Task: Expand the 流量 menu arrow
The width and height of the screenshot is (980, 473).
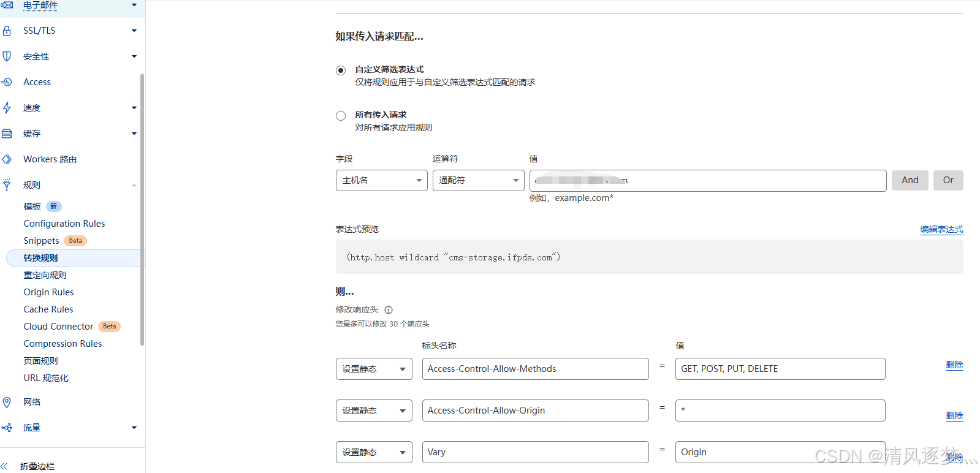Action: click(x=134, y=428)
